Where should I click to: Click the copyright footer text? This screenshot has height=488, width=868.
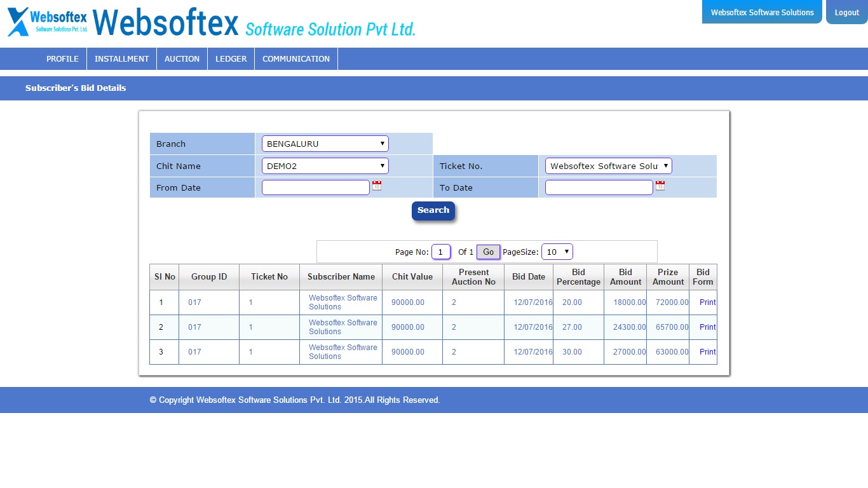(x=295, y=400)
